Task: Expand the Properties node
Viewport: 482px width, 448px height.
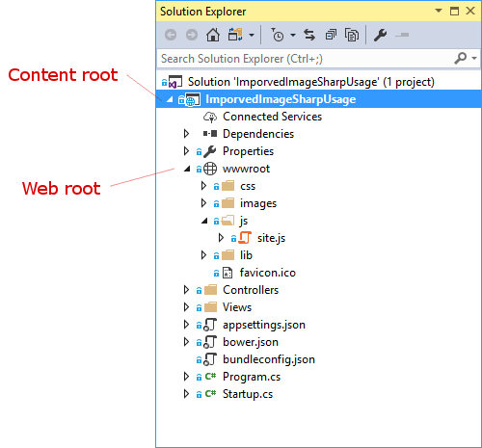Action: [186, 151]
